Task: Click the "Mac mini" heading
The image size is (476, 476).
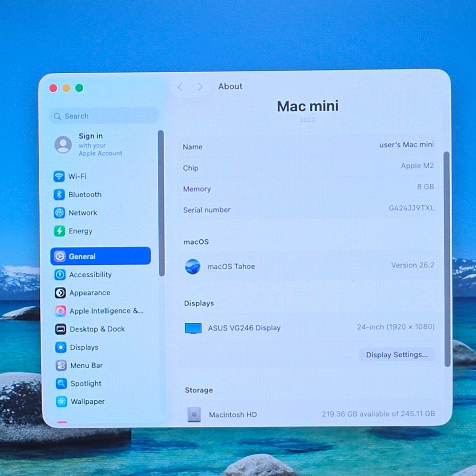Action: coord(308,106)
